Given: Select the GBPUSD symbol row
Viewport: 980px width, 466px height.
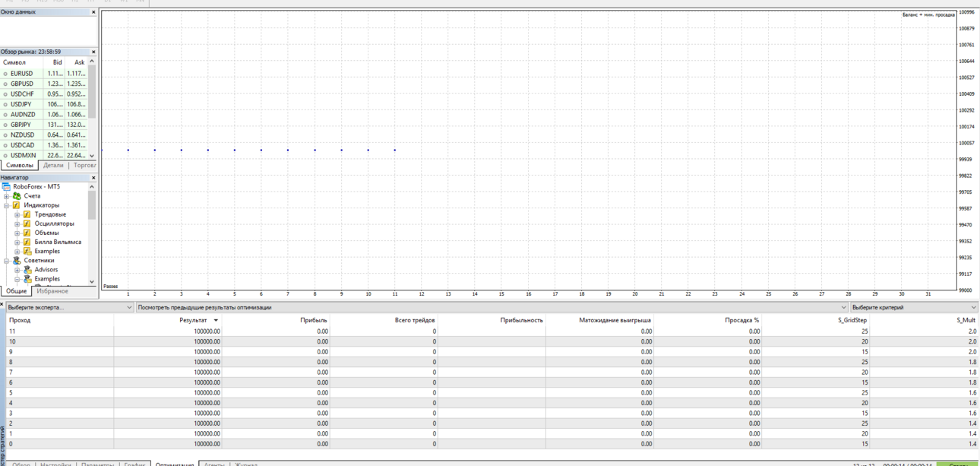Looking at the screenshot, I should coord(44,84).
